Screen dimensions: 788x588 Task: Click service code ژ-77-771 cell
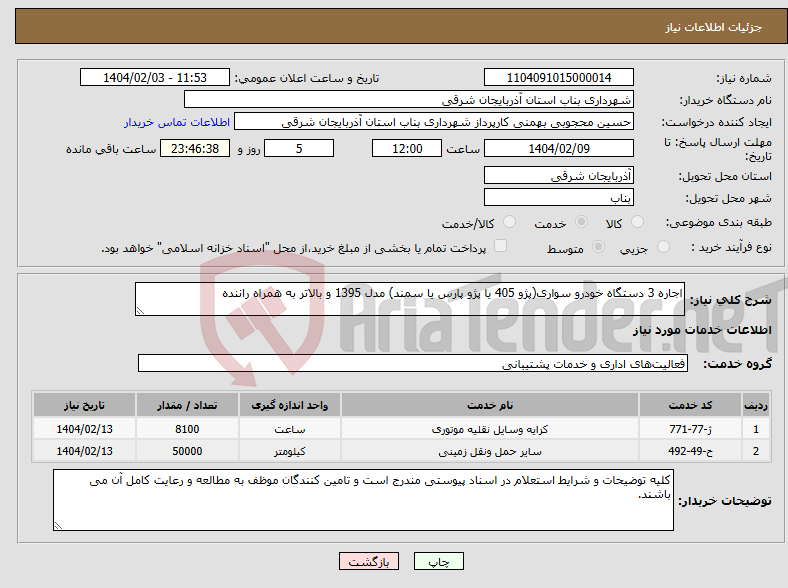[691, 429]
